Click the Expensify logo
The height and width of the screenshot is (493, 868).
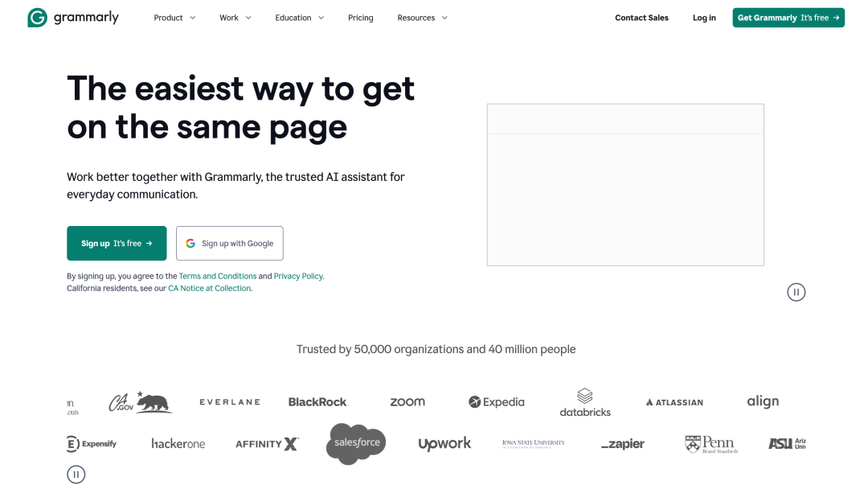pos(92,444)
